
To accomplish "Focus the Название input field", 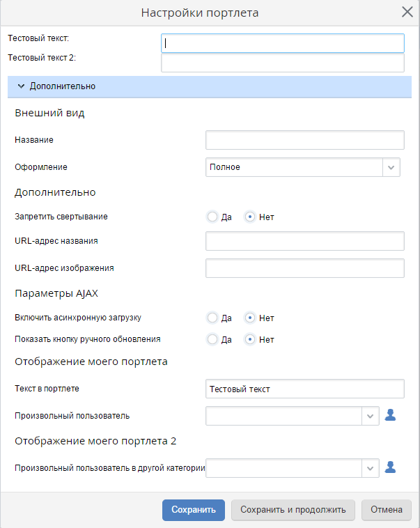I will click(304, 140).
